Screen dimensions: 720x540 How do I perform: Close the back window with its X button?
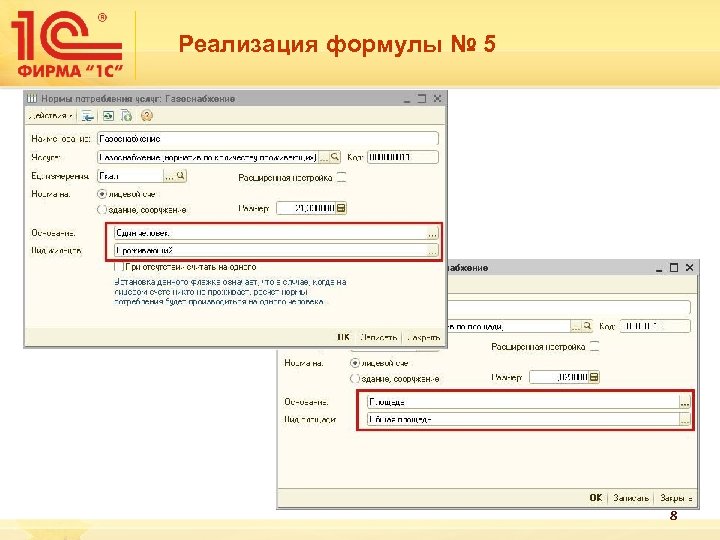689,268
